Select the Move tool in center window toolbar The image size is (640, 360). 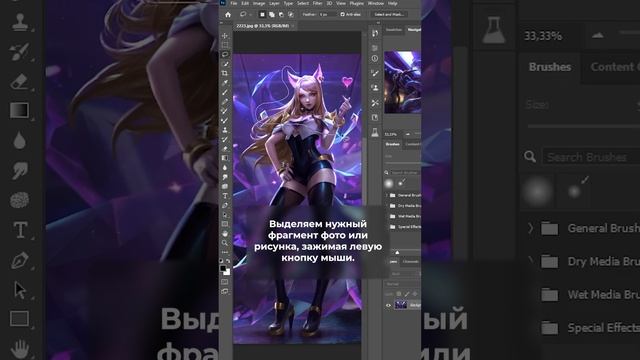pyautogui.click(x=225, y=36)
